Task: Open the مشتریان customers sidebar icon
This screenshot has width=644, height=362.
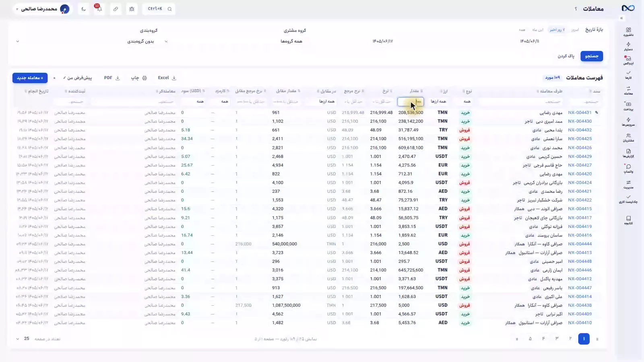Action: coord(628,138)
